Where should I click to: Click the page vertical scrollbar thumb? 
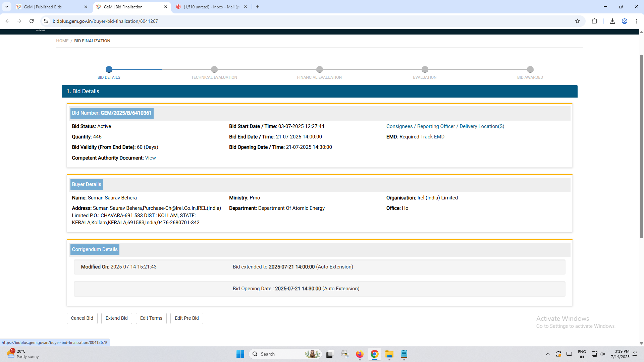641,146
